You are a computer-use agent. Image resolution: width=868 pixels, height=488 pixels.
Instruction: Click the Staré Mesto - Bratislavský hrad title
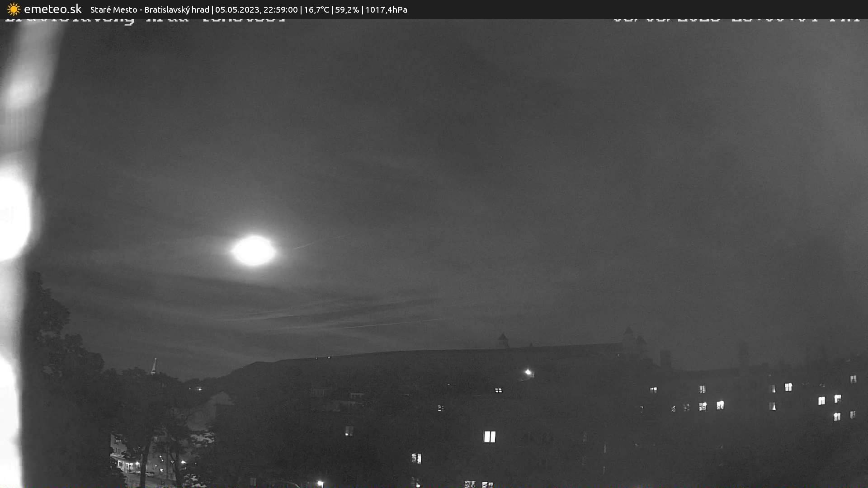pyautogui.click(x=150, y=10)
